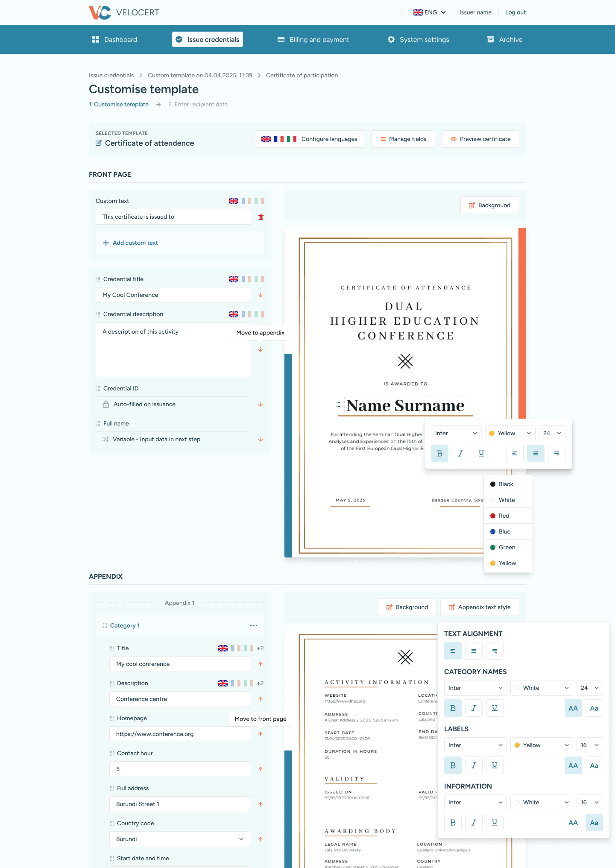Choose Green colour option
The height and width of the screenshot is (868, 615).
click(x=508, y=547)
